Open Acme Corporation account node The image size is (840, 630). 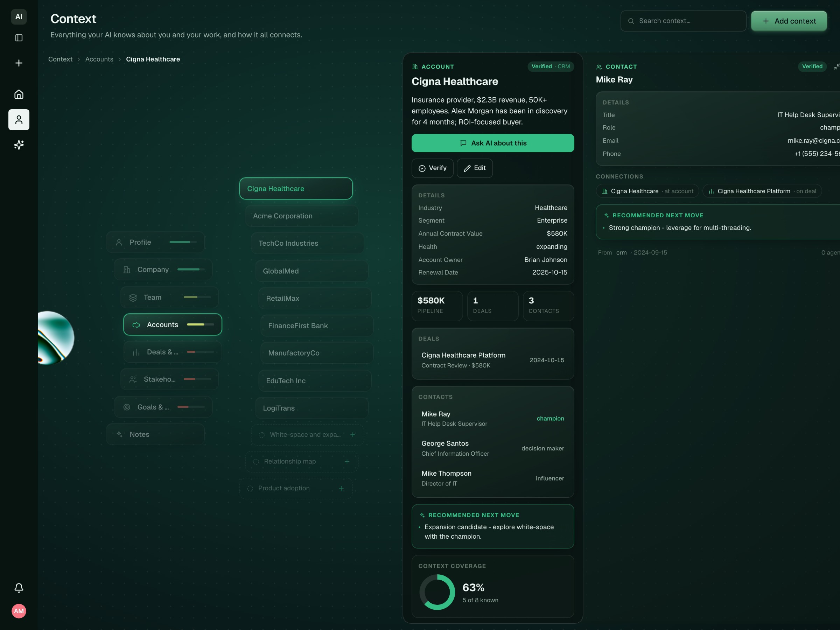point(301,216)
